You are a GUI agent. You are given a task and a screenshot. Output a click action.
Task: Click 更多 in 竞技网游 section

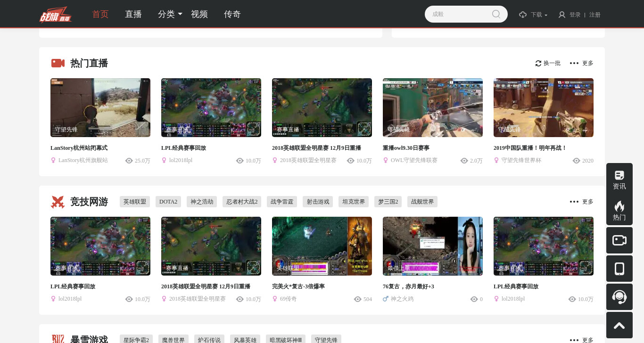588,202
